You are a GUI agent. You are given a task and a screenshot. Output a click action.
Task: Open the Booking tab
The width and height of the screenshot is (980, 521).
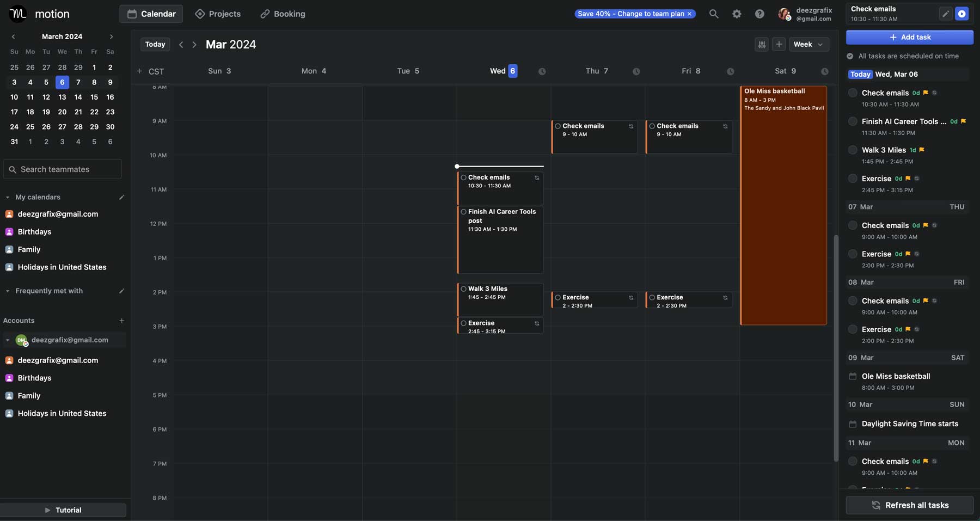(x=283, y=14)
